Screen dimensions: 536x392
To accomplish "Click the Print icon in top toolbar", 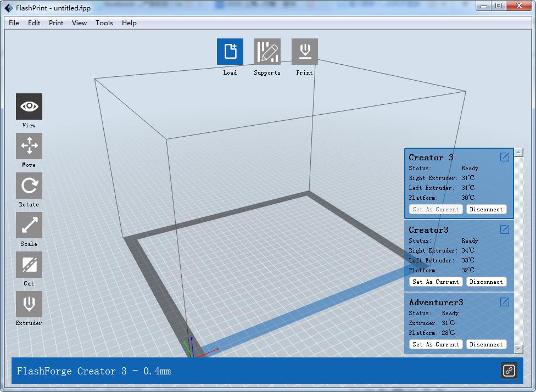I will [x=305, y=52].
